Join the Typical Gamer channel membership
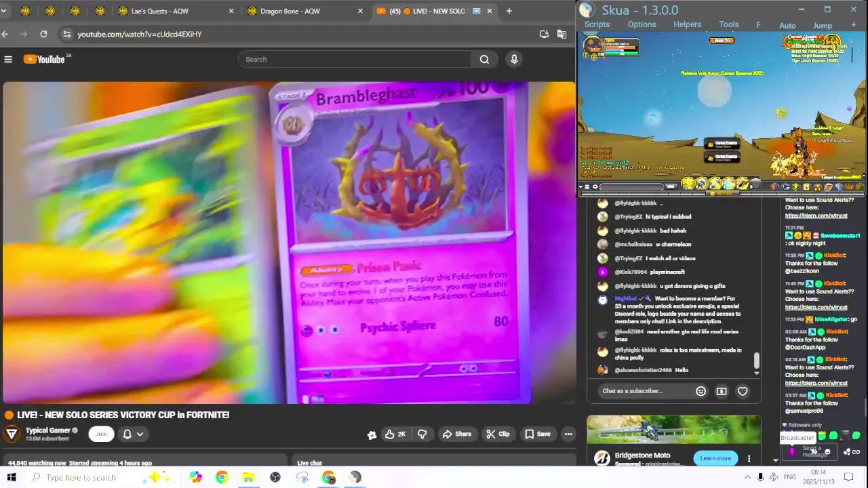This screenshot has height=488, width=868. point(101,434)
